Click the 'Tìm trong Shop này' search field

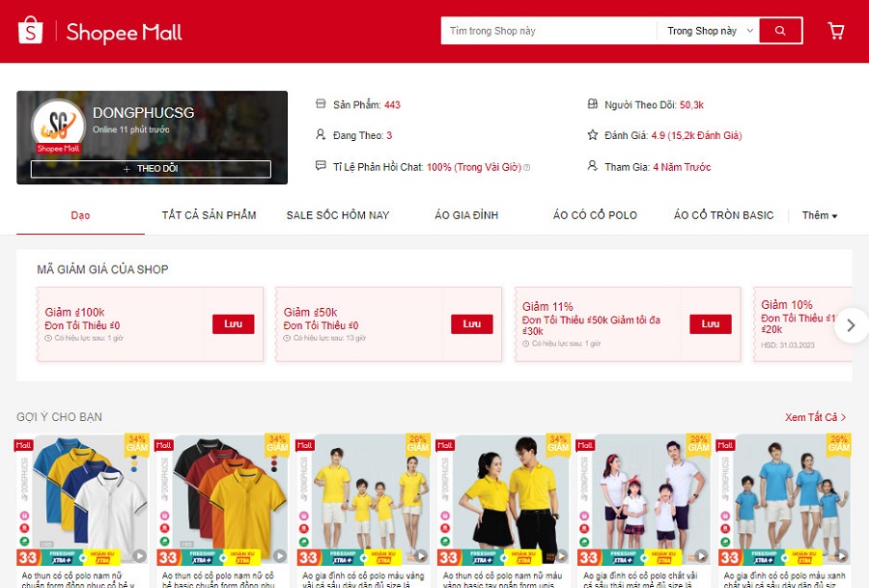click(x=548, y=31)
